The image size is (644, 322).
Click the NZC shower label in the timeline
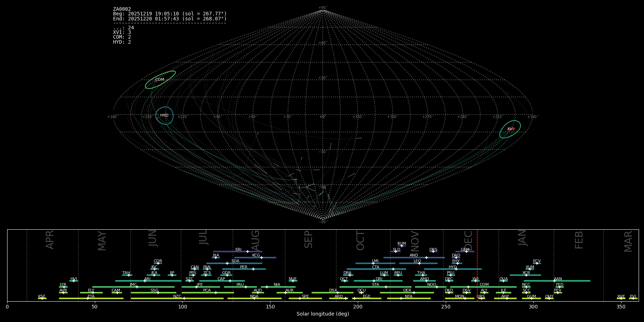point(177,297)
